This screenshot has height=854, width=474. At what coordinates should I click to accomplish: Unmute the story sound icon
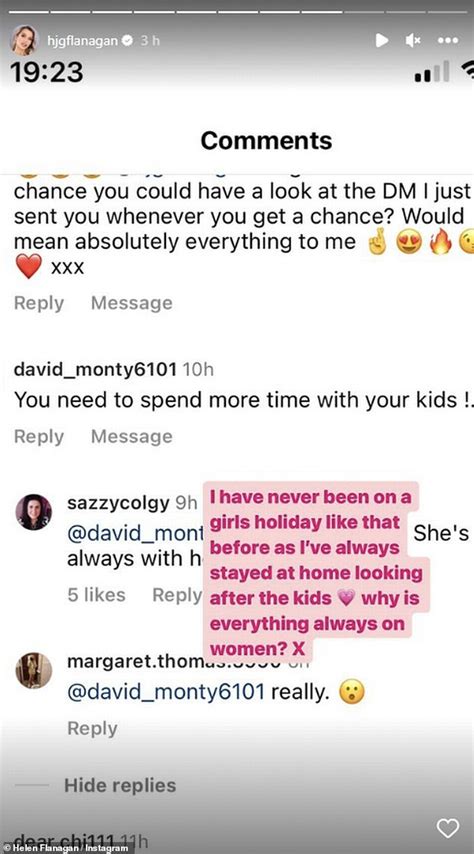414,40
